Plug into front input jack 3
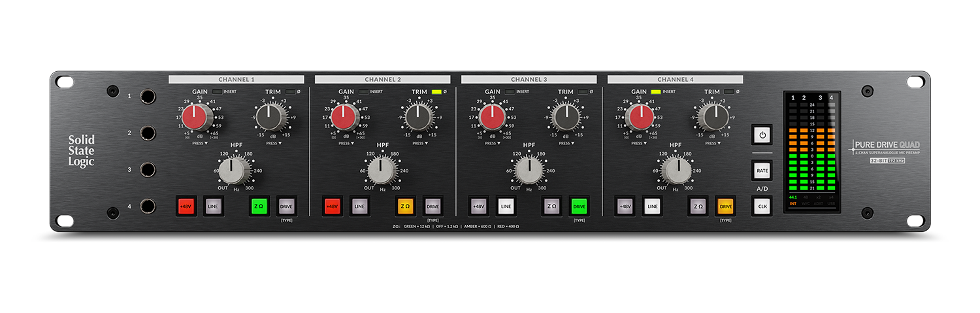This screenshot has height=313, width=980. click(x=148, y=170)
